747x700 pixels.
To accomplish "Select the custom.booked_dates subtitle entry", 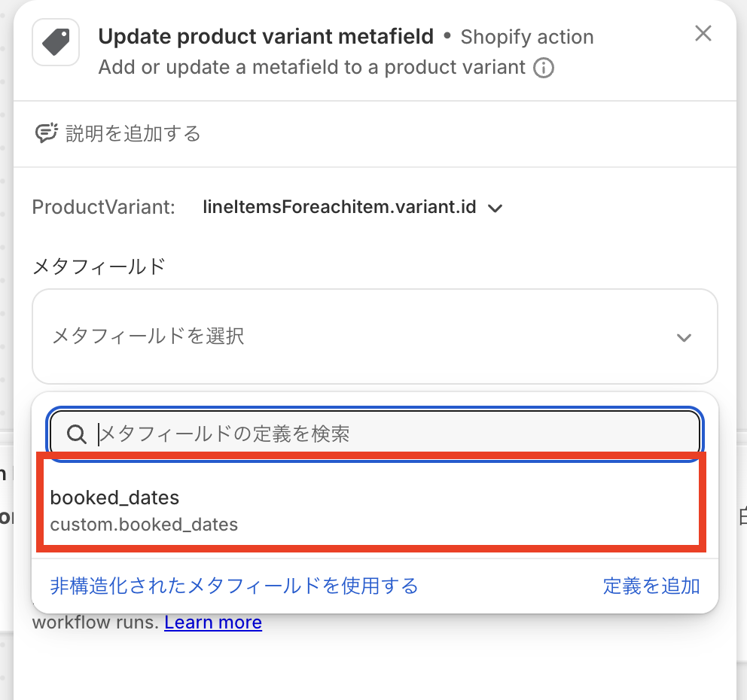I will point(144,525).
